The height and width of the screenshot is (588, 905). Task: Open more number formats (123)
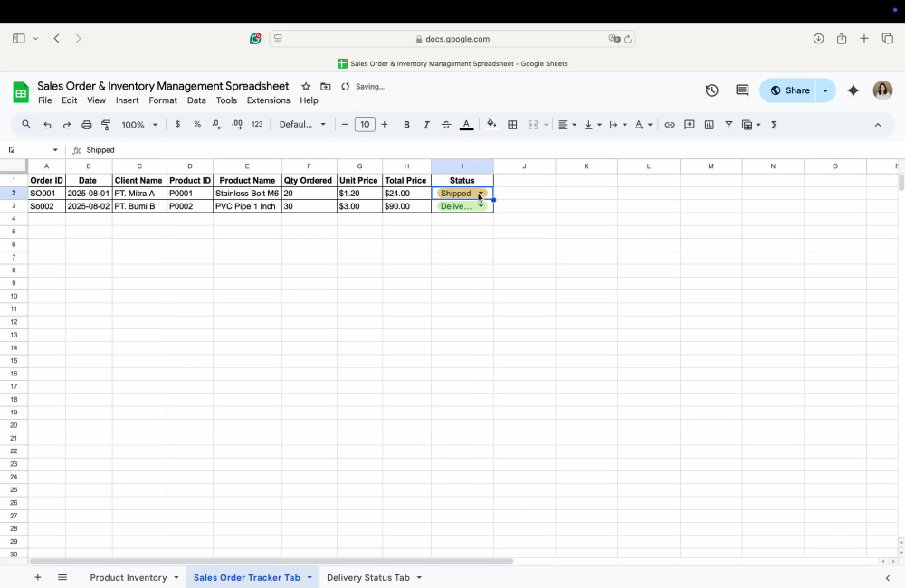(257, 125)
